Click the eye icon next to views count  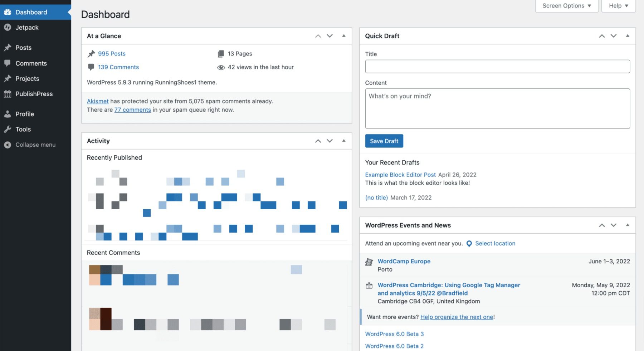(221, 67)
